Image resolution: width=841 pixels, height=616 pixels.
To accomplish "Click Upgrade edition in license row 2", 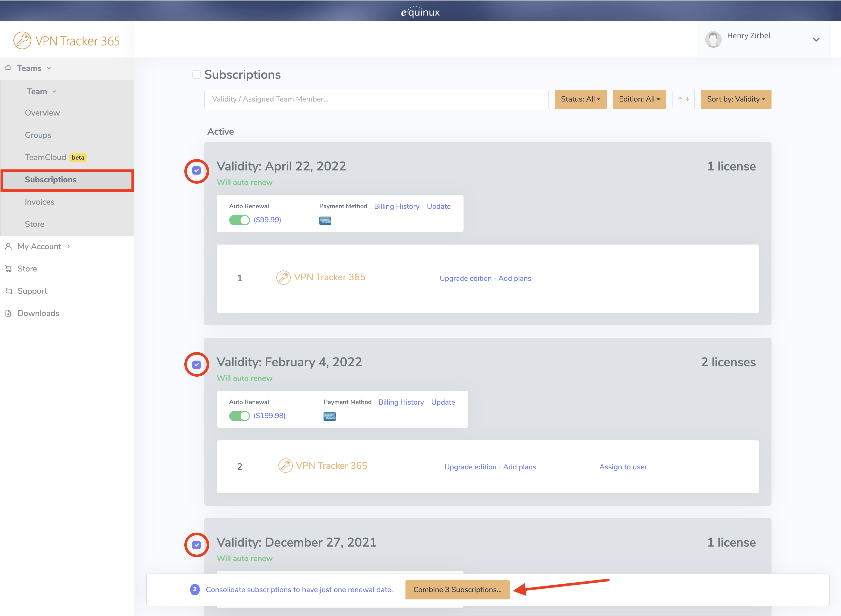I will point(470,467).
